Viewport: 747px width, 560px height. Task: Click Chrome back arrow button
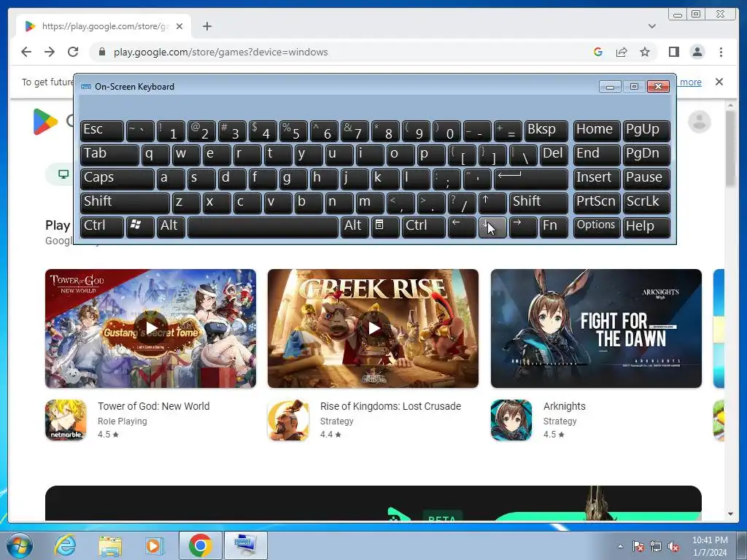click(x=26, y=52)
